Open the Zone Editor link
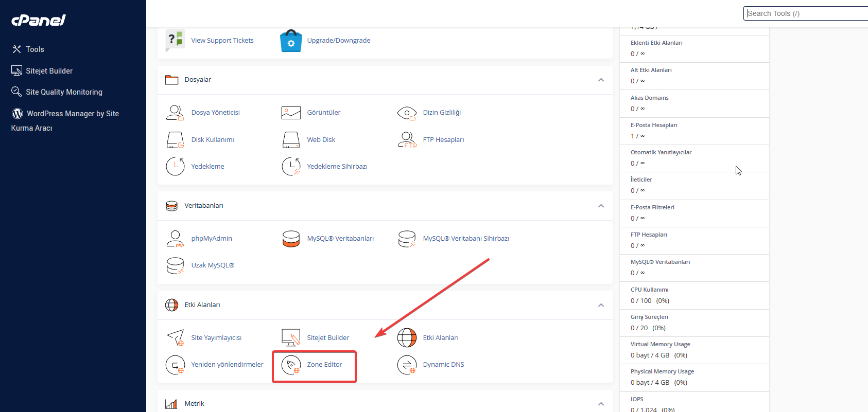 [x=324, y=364]
